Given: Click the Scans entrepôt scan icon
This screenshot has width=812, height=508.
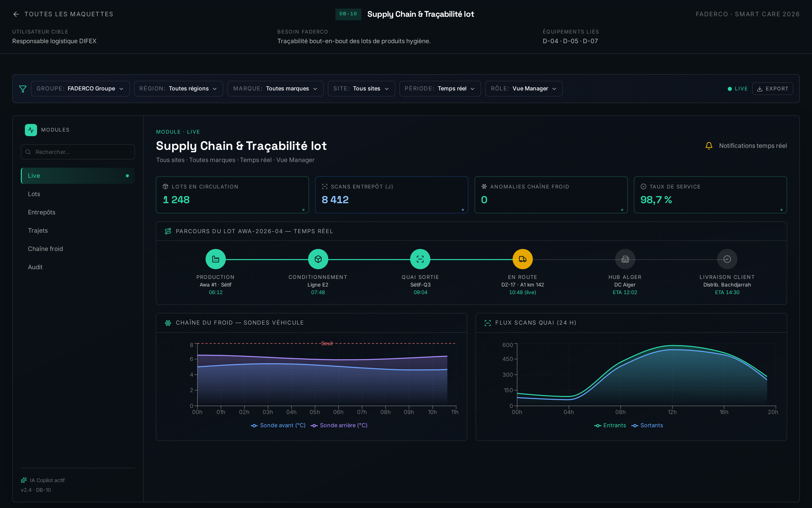Looking at the screenshot, I should (325, 186).
